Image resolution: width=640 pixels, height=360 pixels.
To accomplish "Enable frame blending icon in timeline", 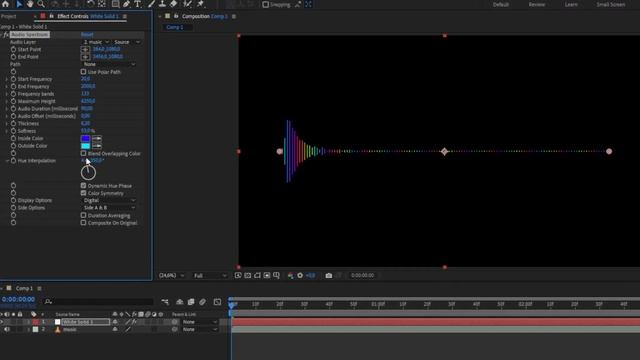I will point(191,302).
